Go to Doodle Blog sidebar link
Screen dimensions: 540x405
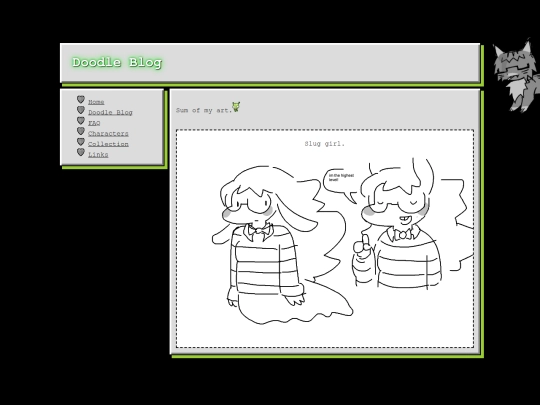[x=110, y=112]
